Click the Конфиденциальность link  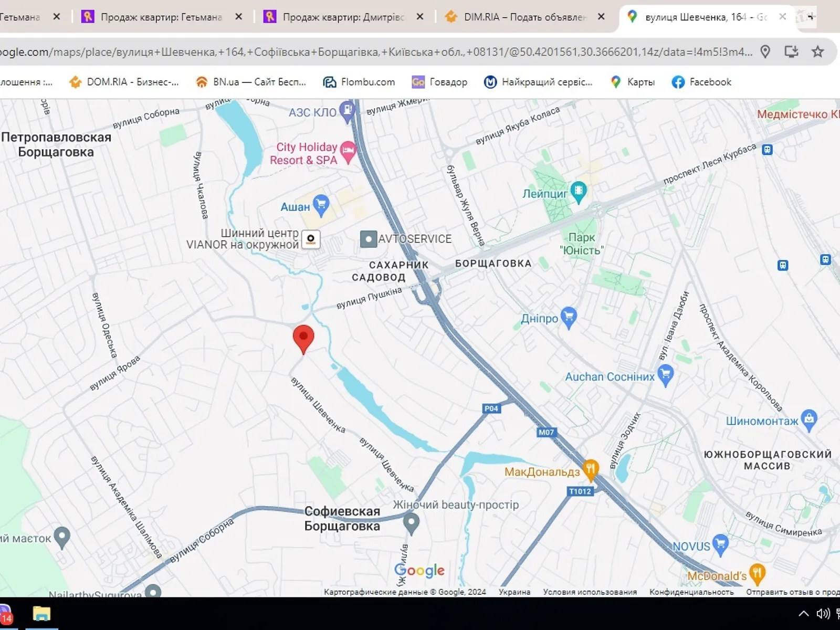pos(691,592)
